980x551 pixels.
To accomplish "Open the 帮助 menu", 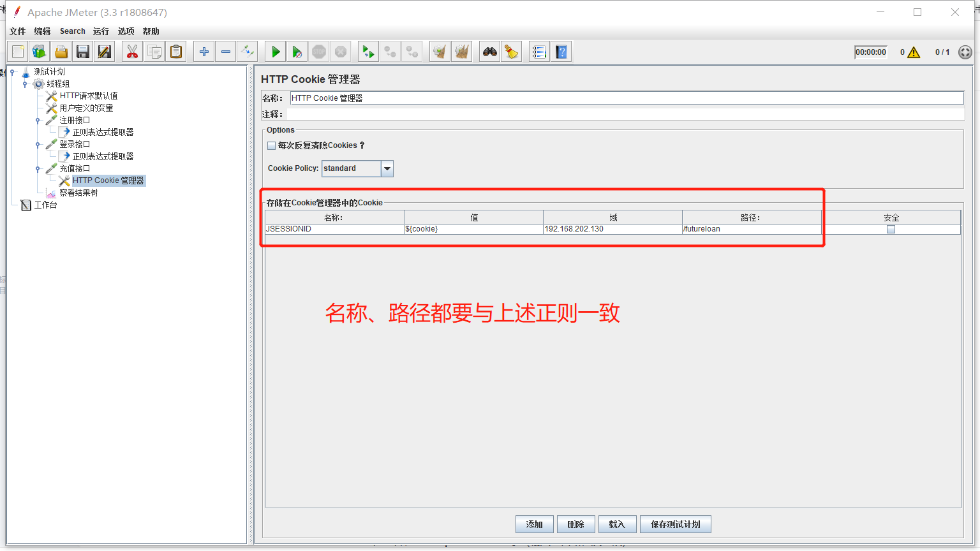I will (x=151, y=31).
